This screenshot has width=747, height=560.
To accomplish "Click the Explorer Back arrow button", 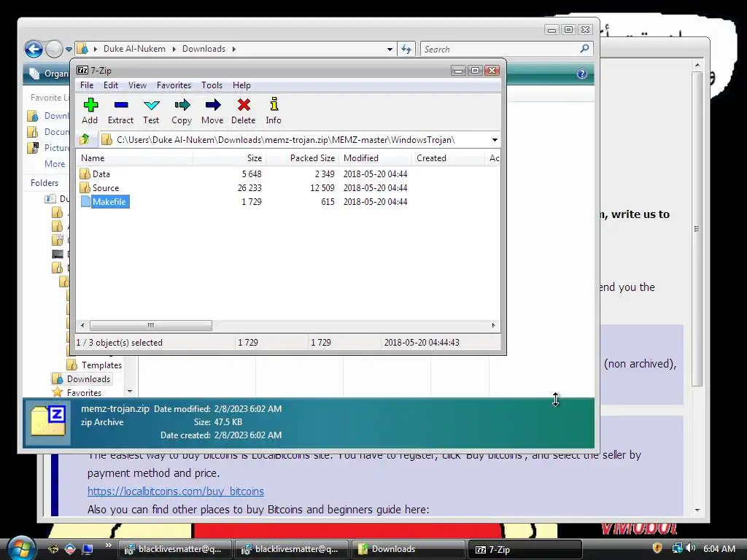I will (x=34, y=49).
